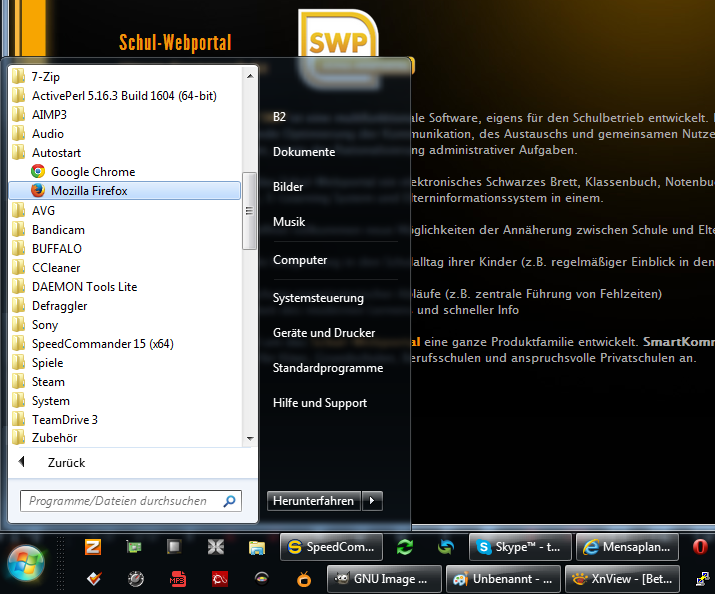715x594 pixels.
Task: Click the gray dial gauge taskbar icon
Action: (135, 579)
